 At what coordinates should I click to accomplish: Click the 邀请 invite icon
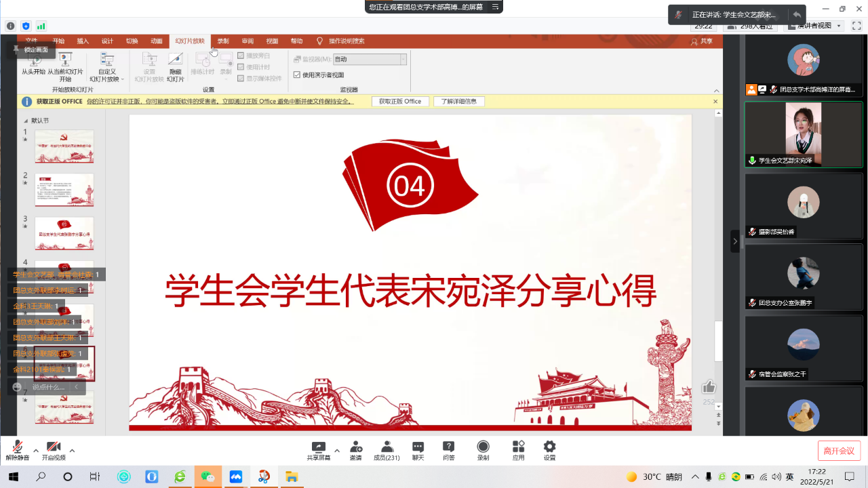coord(355,447)
